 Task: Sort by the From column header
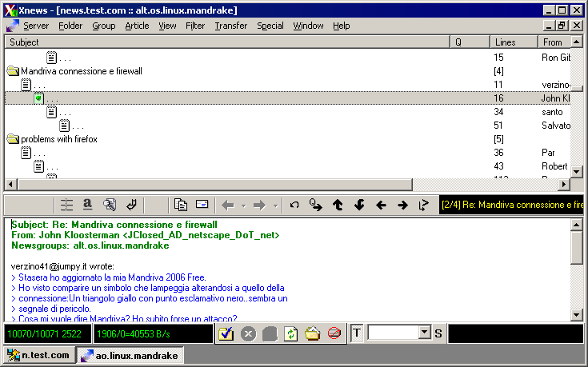pyautogui.click(x=554, y=42)
